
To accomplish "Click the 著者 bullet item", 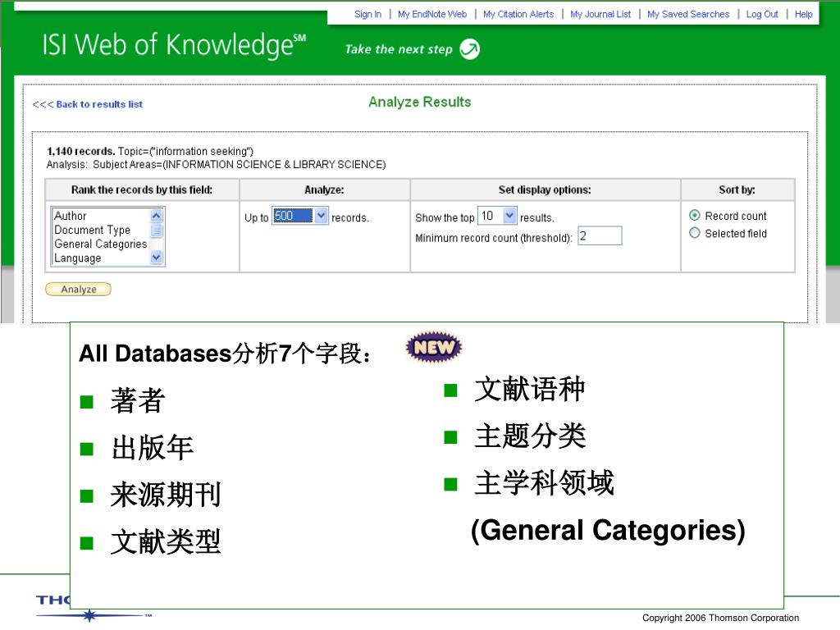I will click(138, 400).
